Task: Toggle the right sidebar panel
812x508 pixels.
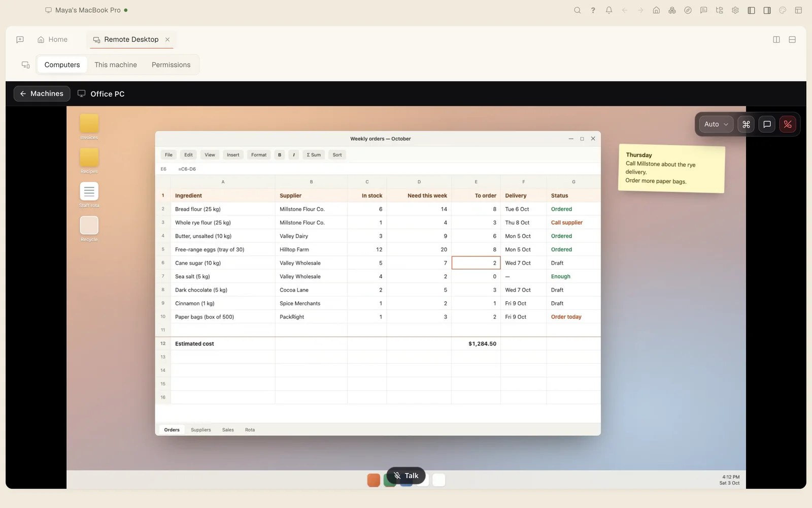Action: (x=767, y=10)
